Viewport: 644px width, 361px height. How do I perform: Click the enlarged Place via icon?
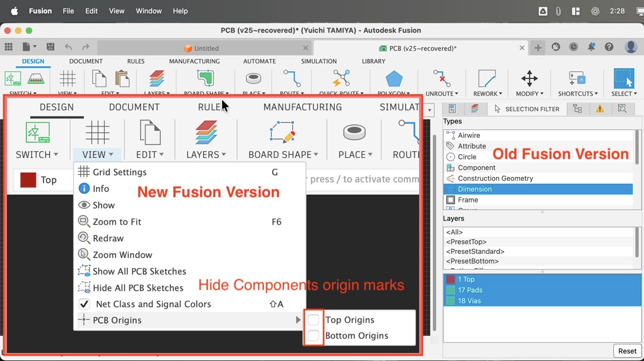tap(355, 131)
